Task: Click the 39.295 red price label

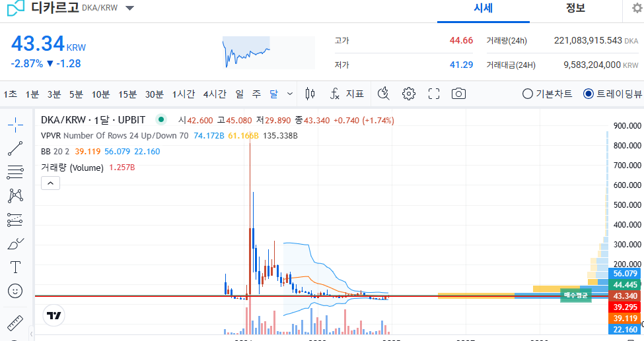Action: pyautogui.click(x=625, y=307)
